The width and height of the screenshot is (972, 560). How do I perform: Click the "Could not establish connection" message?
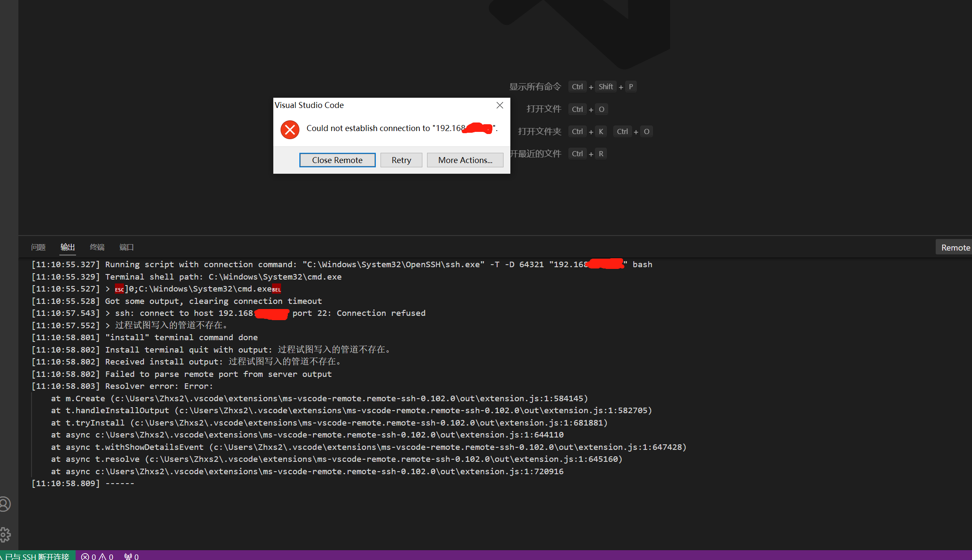[x=402, y=128]
